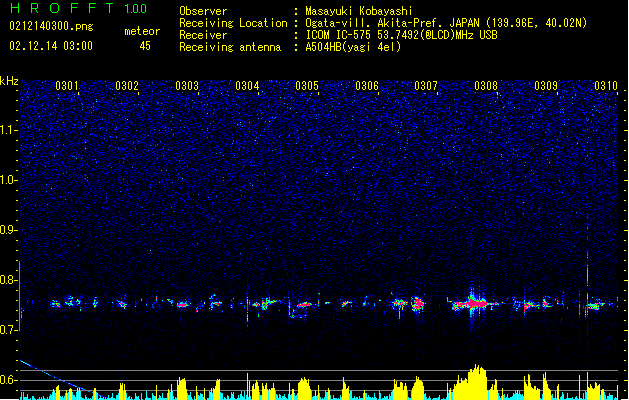Click the 0.6 kHz axis label

pos(9,380)
